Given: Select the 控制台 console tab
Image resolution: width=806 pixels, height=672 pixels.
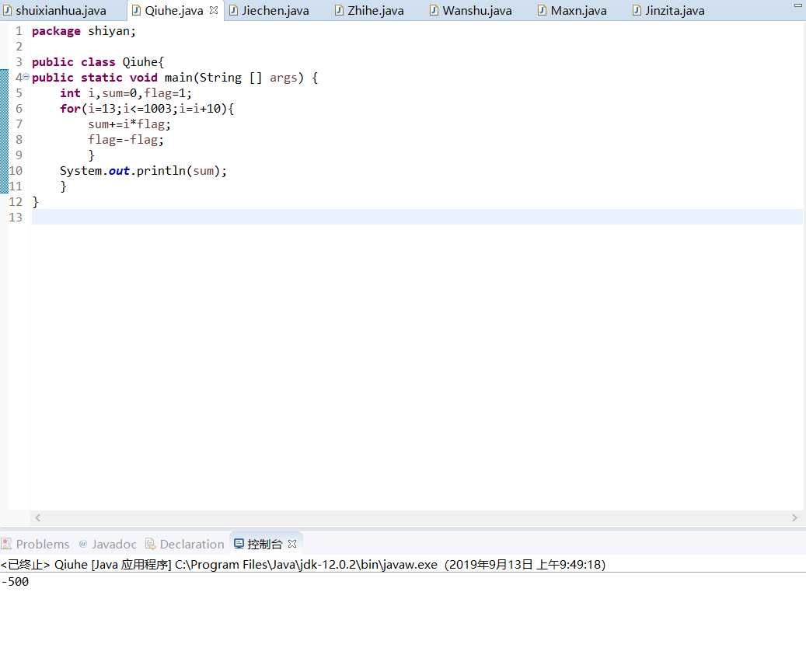Looking at the screenshot, I should (x=265, y=544).
